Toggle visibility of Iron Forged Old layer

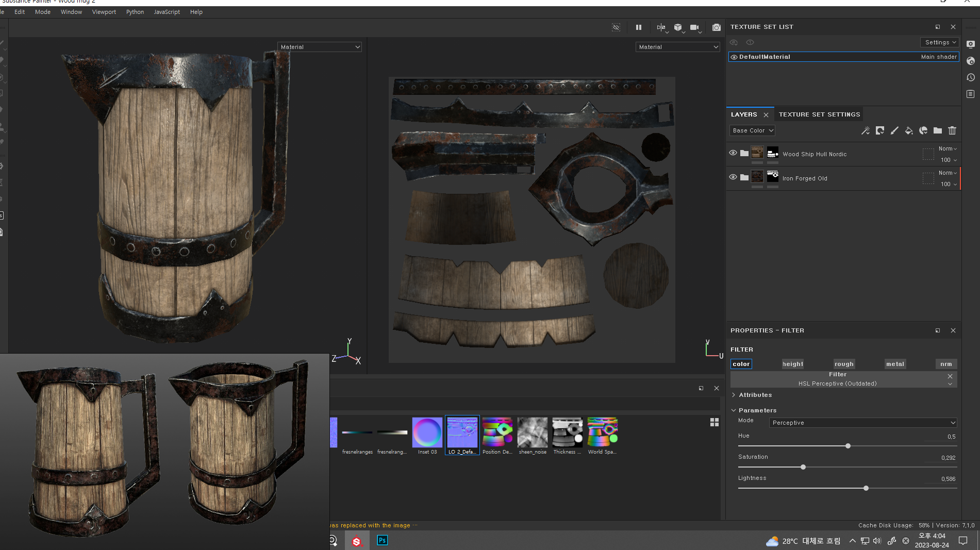pyautogui.click(x=733, y=177)
